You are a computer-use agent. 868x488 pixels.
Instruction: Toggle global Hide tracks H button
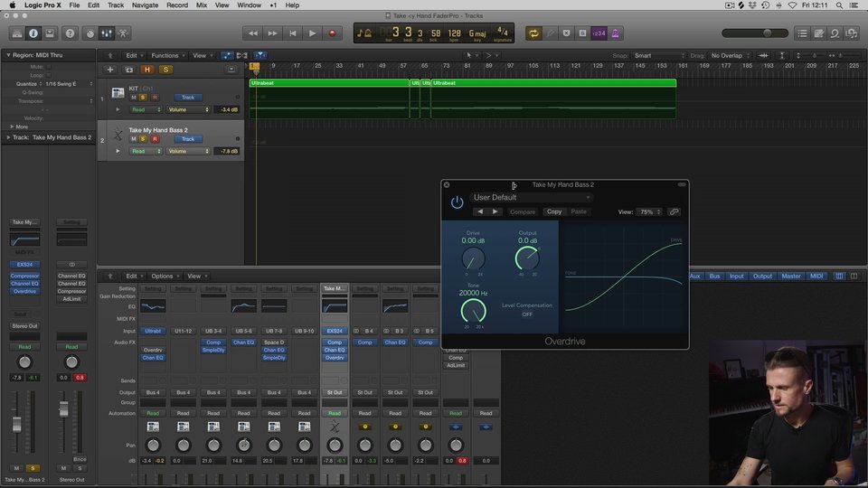147,70
